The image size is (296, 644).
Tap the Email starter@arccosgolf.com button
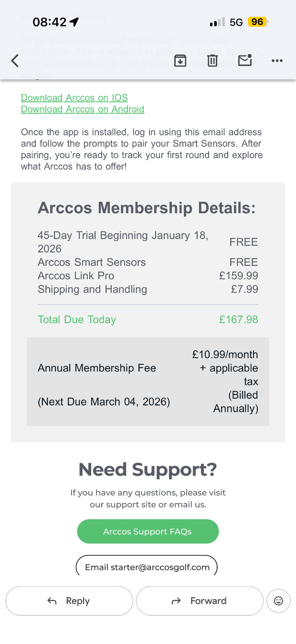tap(147, 567)
